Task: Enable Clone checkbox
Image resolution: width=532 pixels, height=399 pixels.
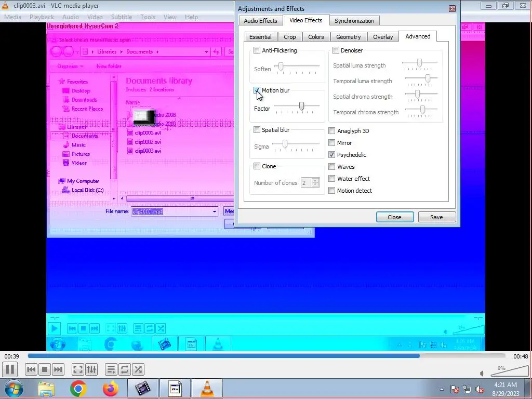Action: [x=257, y=166]
